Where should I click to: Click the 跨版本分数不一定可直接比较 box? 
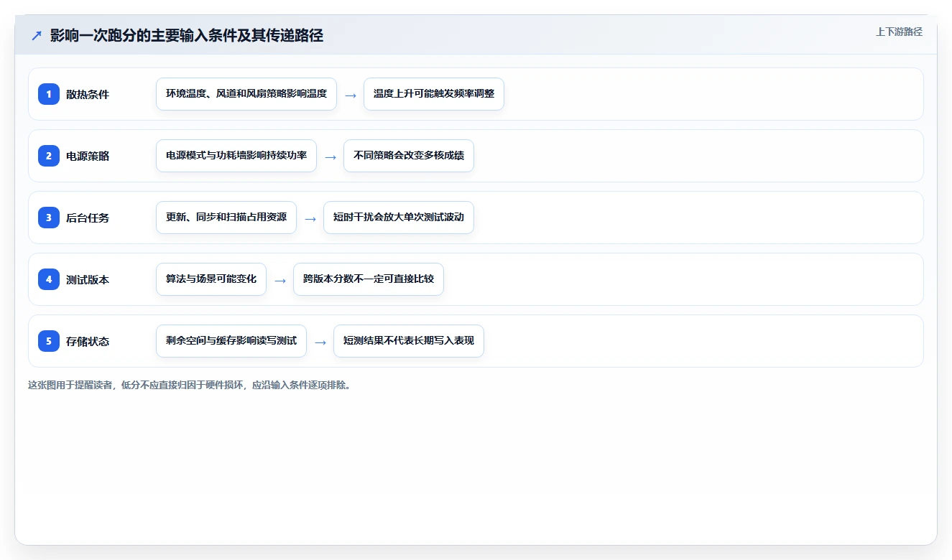pyautogui.click(x=369, y=279)
